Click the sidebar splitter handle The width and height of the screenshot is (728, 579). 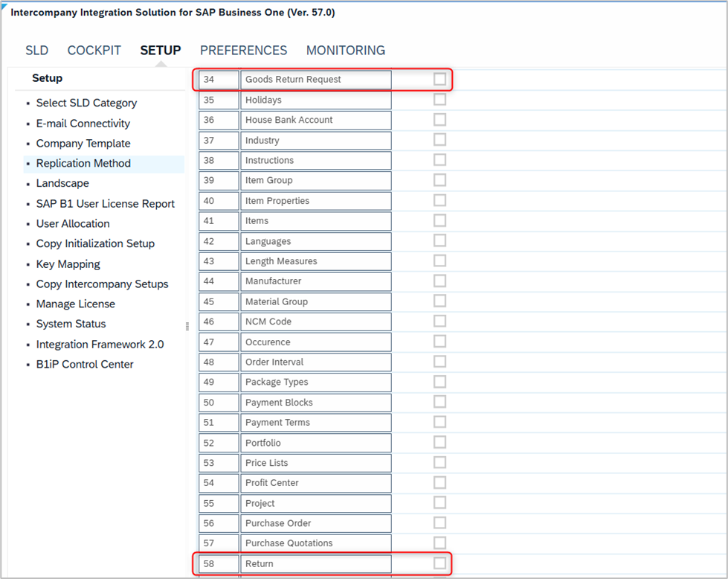coord(187,326)
